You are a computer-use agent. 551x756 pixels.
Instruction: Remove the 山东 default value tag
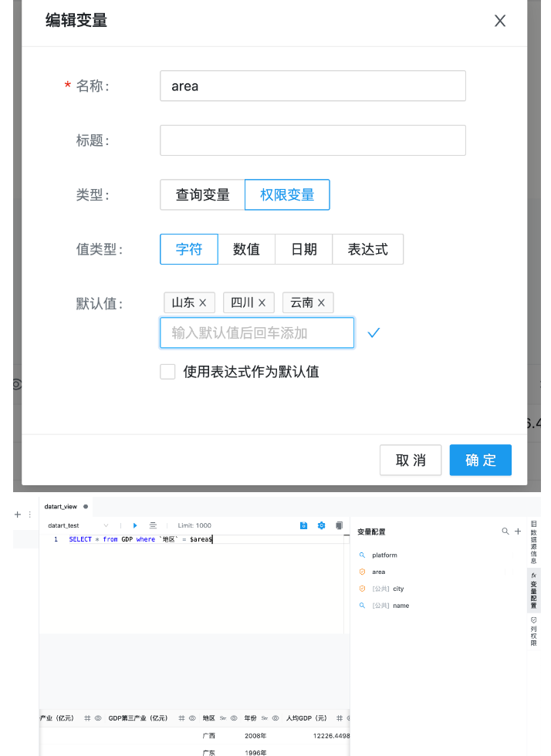tap(203, 303)
